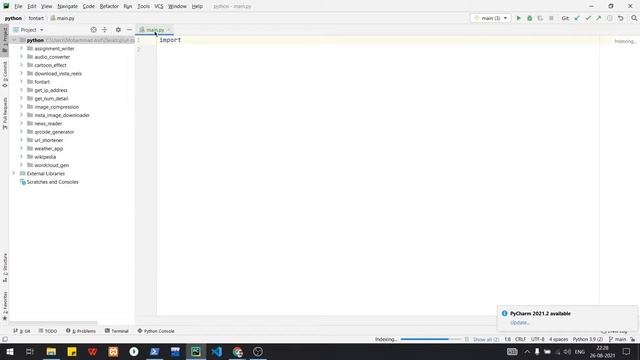Image resolution: width=640 pixels, height=360 pixels.
Task: Expand the wordcloud_gen folder
Action: click(21, 165)
